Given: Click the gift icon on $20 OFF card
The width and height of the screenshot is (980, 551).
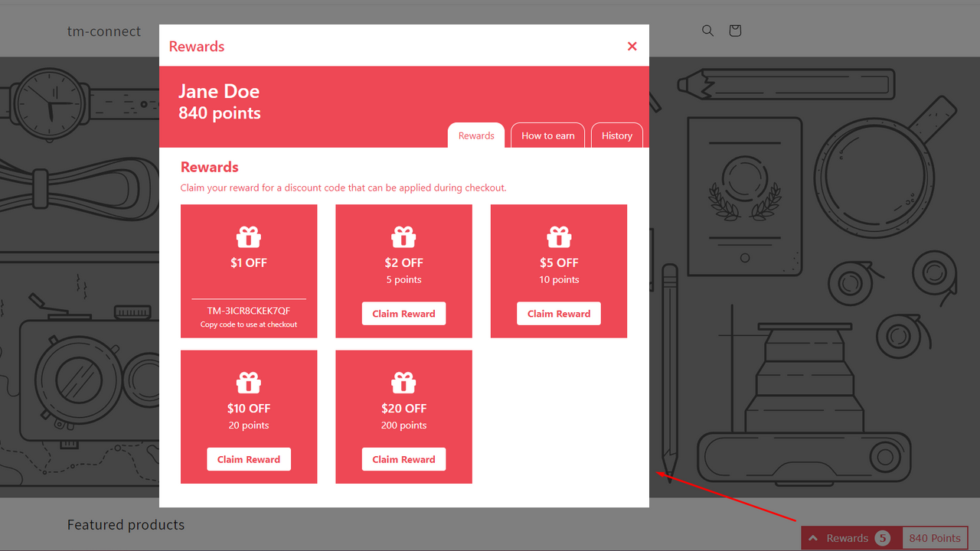Looking at the screenshot, I should (403, 382).
